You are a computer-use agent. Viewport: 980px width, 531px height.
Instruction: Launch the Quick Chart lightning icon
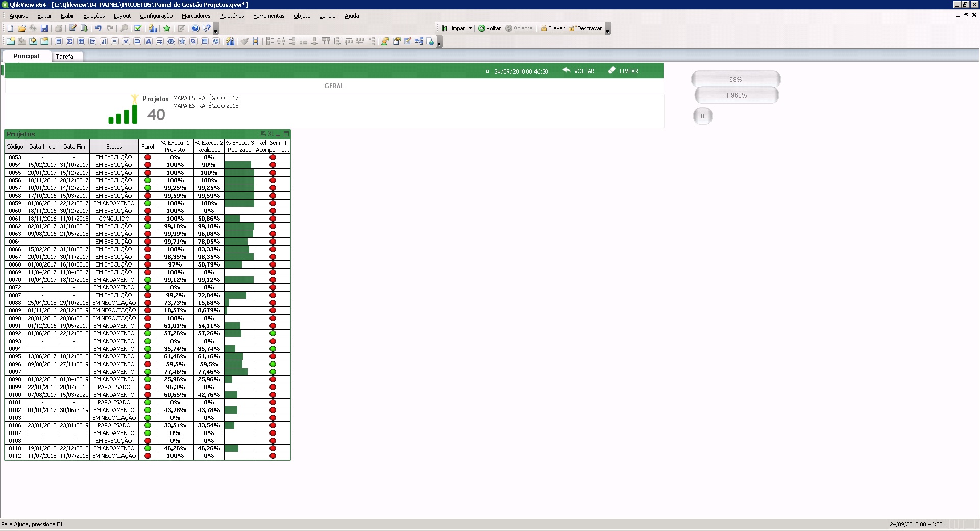tap(153, 28)
